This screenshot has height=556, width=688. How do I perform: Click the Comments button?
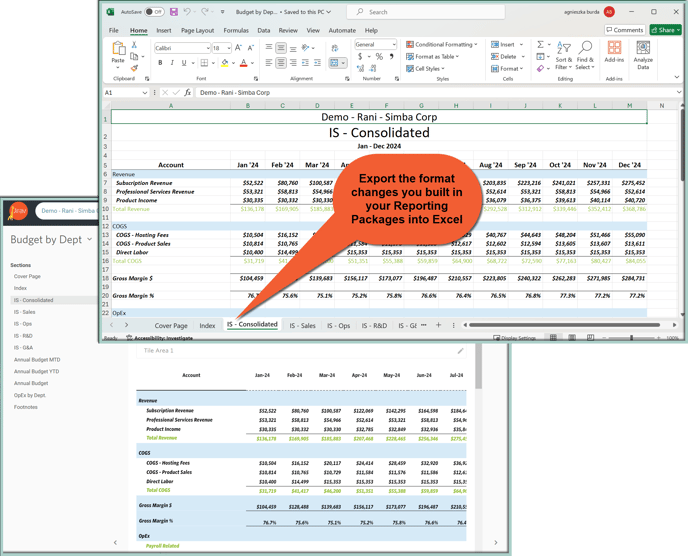tap(625, 30)
